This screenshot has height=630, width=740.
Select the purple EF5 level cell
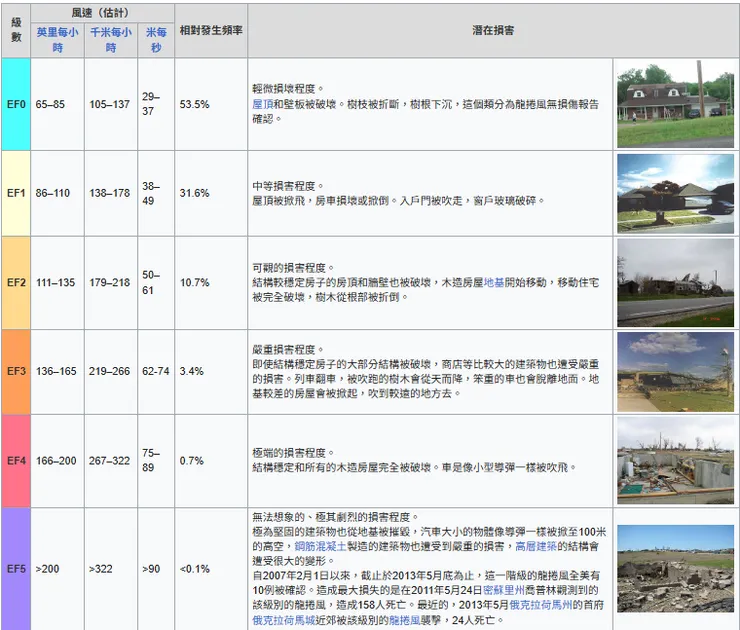16,569
